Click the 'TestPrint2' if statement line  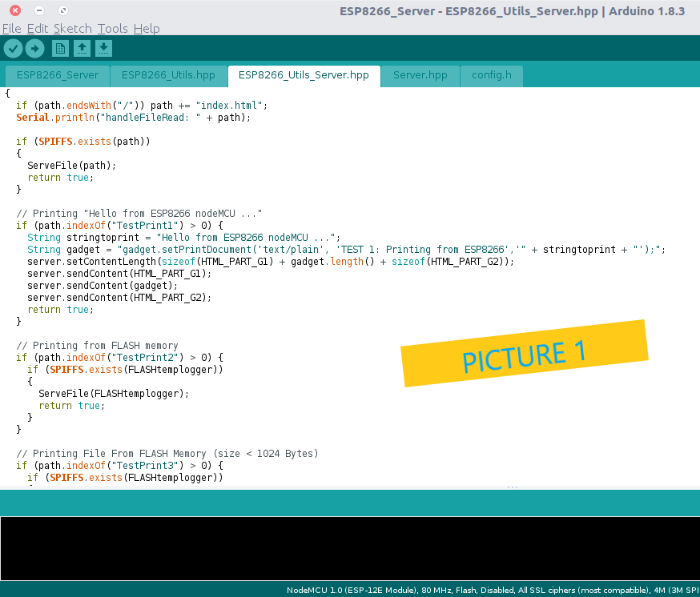pyautogui.click(x=119, y=358)
